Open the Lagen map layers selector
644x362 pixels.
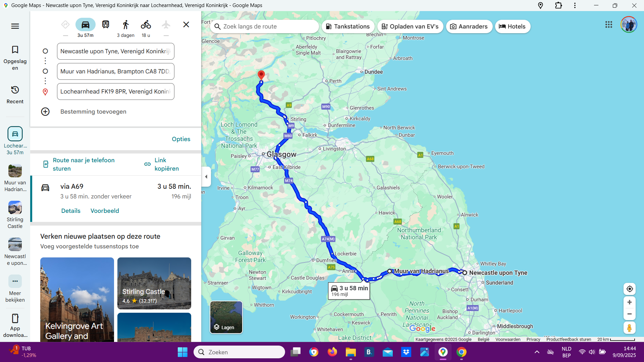pos(226,317)
